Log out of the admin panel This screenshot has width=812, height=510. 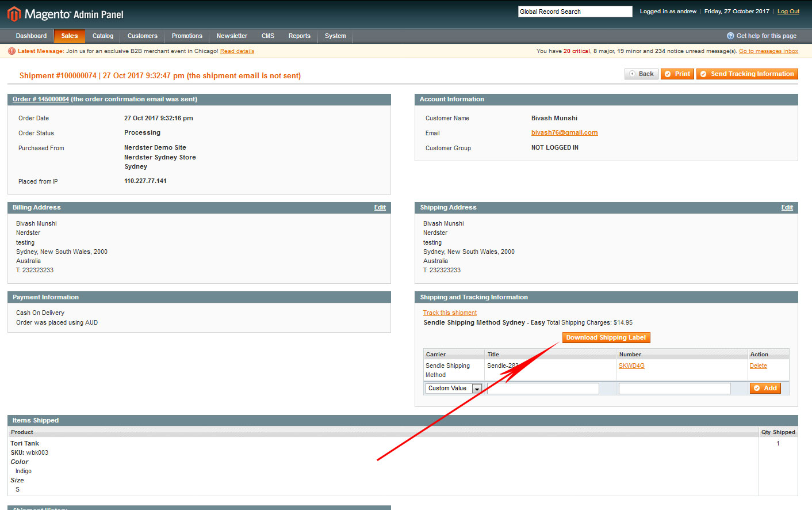[x=788, y=12]
